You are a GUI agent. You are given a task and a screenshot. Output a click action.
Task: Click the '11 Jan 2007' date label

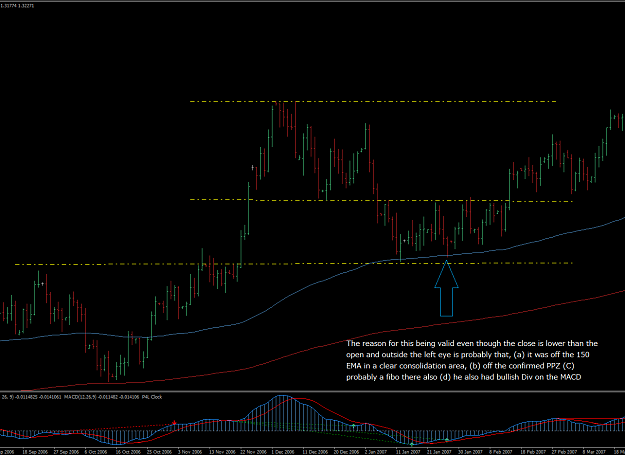point(408,452)
